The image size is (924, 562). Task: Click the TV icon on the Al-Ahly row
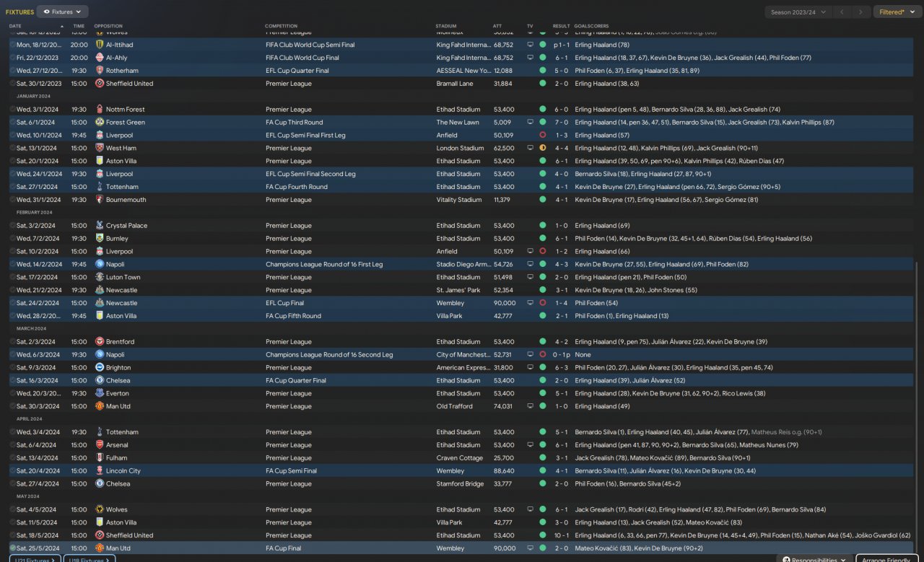point(531,58)
